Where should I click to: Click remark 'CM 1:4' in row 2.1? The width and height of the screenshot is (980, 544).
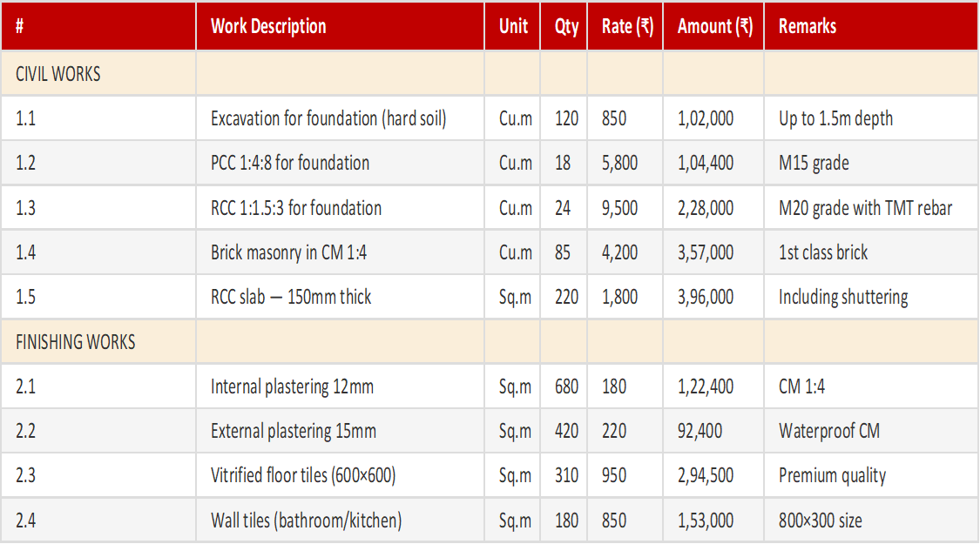801,386
